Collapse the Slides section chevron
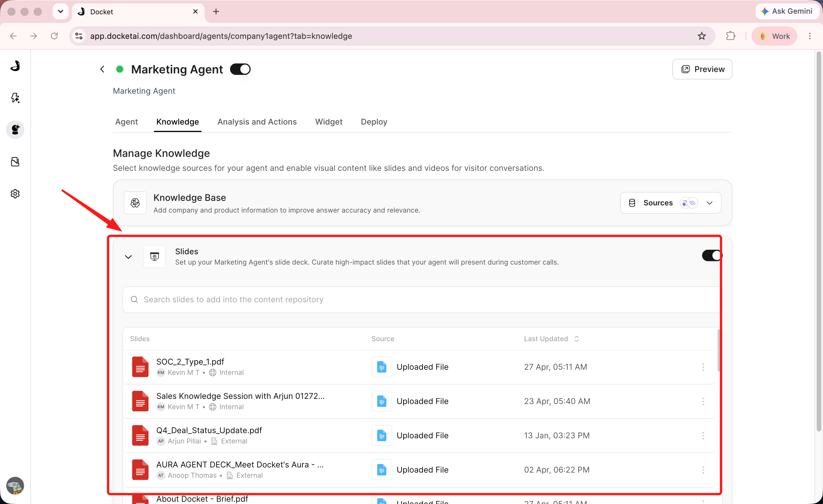 (128, 257)
